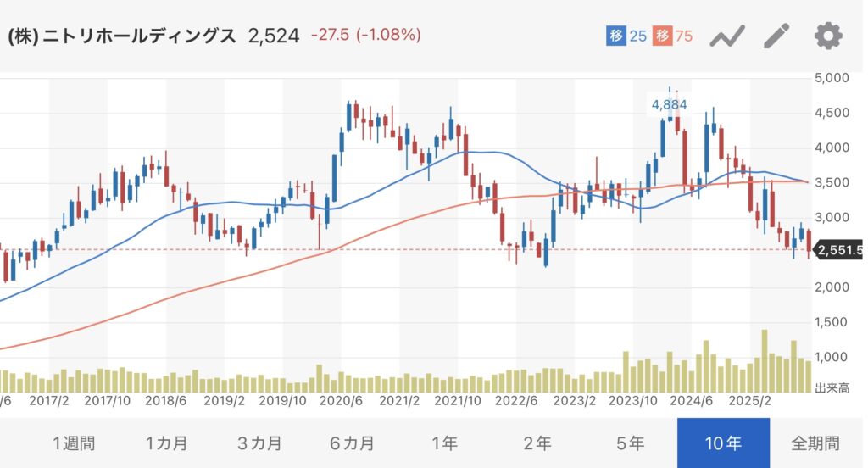Select the 1カ月 period tab
This screenshot has width=868, height=468.
167,443
